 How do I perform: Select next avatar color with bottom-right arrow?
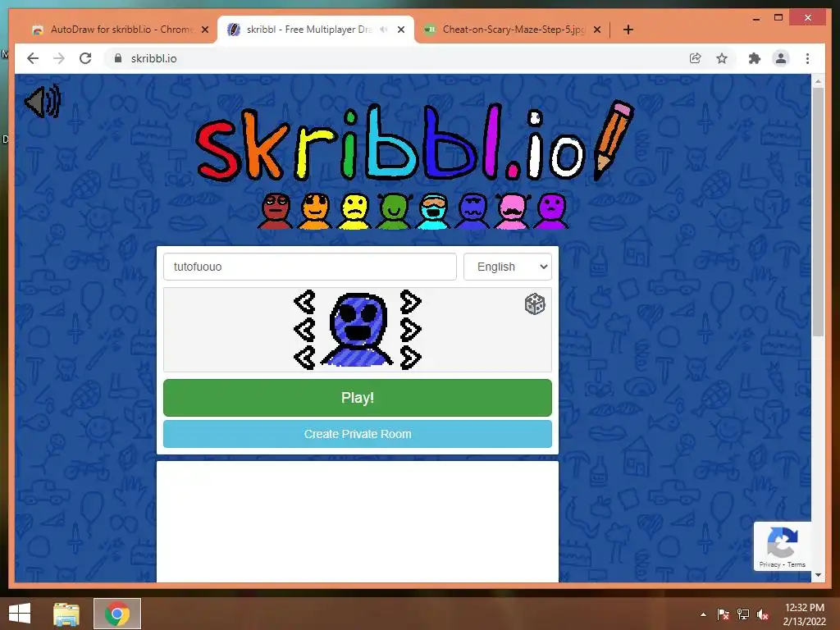click(410, 358)
